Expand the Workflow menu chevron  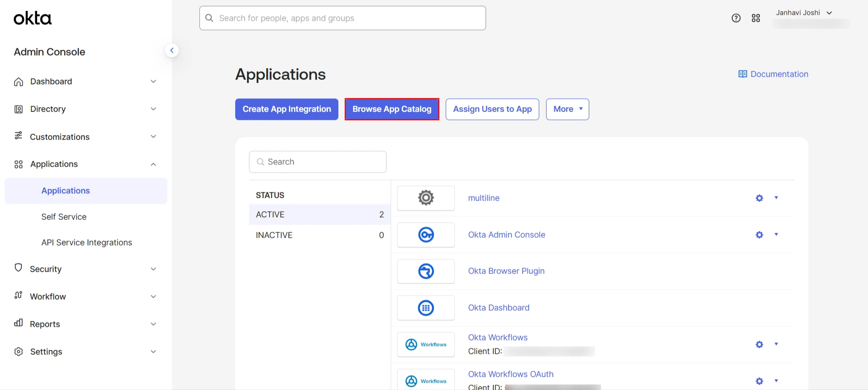(154, 296)
